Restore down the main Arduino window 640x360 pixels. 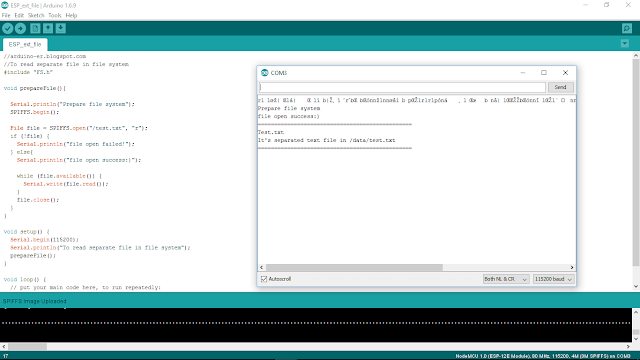pos(607,5)
